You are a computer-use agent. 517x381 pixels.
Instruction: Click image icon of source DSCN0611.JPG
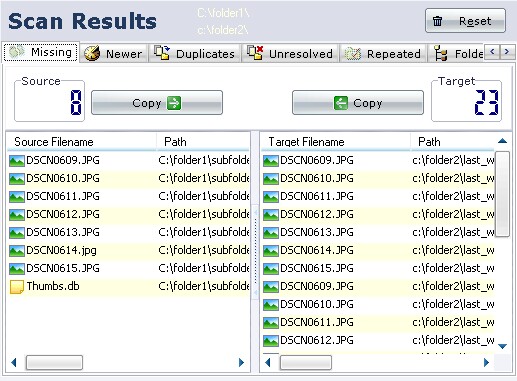[x=17, y=197]
